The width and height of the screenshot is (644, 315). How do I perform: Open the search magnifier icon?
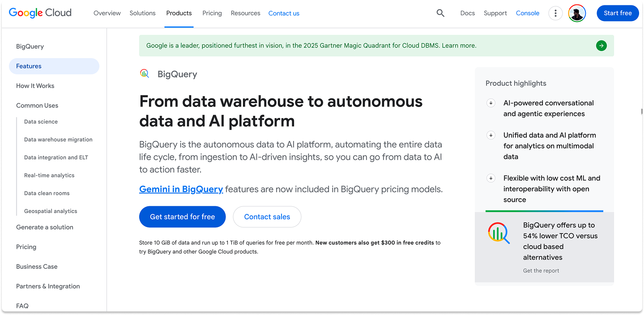coord(440,13)
